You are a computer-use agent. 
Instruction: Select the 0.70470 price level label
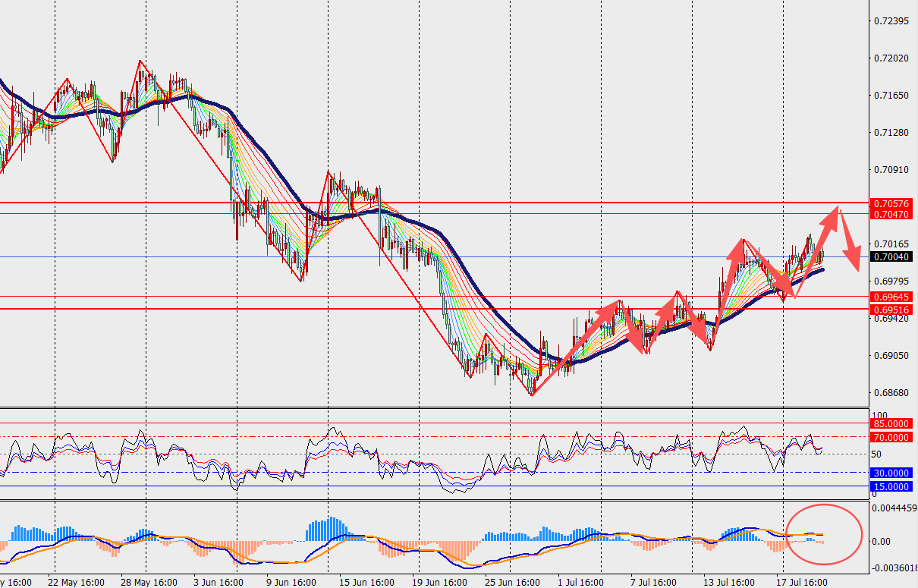[x=891, y=215]
